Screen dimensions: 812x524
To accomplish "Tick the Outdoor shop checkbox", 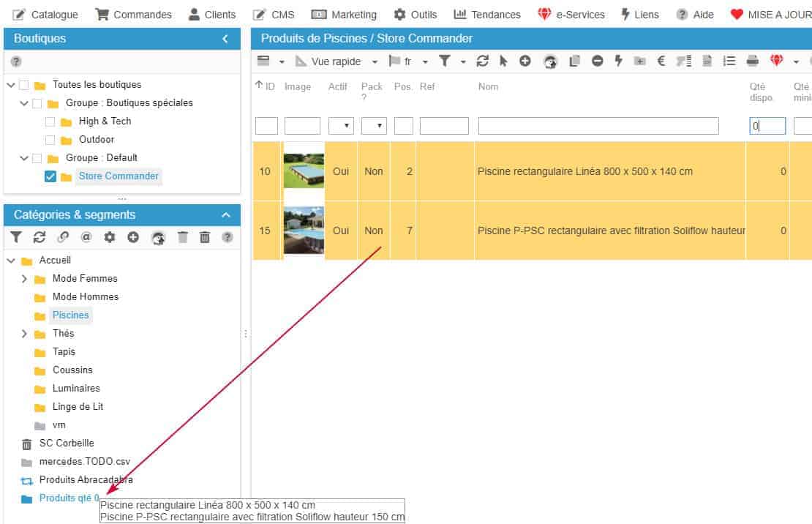I will pos(50,140).
